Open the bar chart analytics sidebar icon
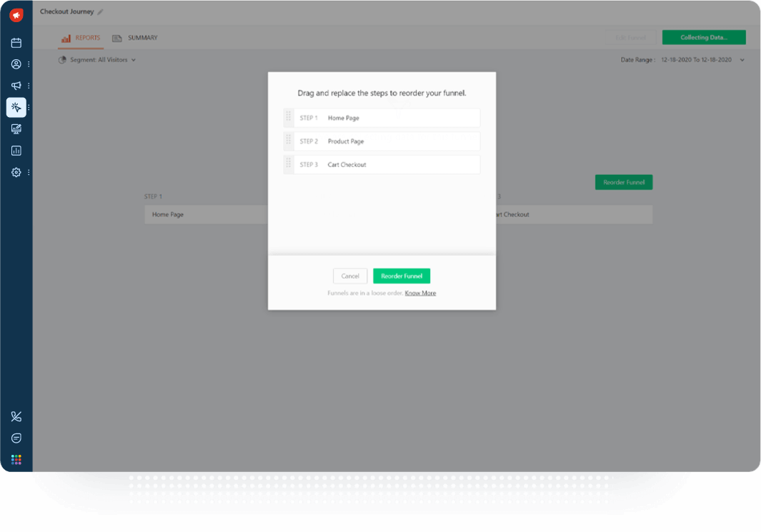The width and height of the screenshot is (761, 532). [16, 151]
